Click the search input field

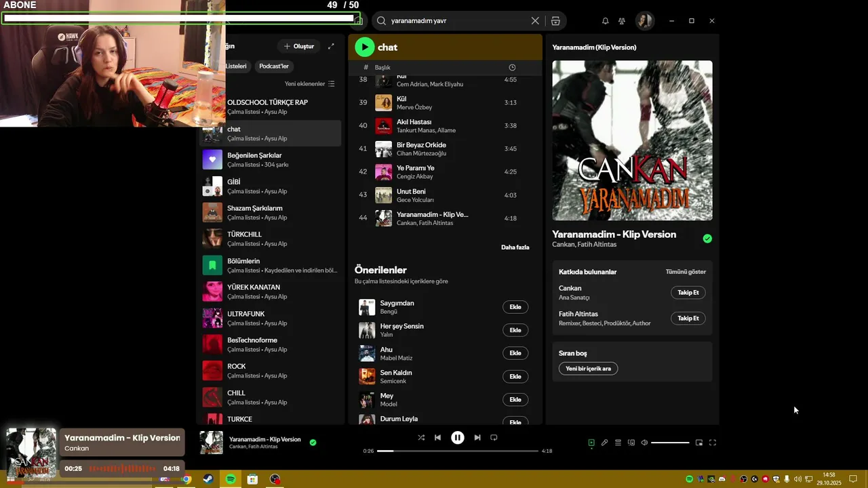[458, 21]
